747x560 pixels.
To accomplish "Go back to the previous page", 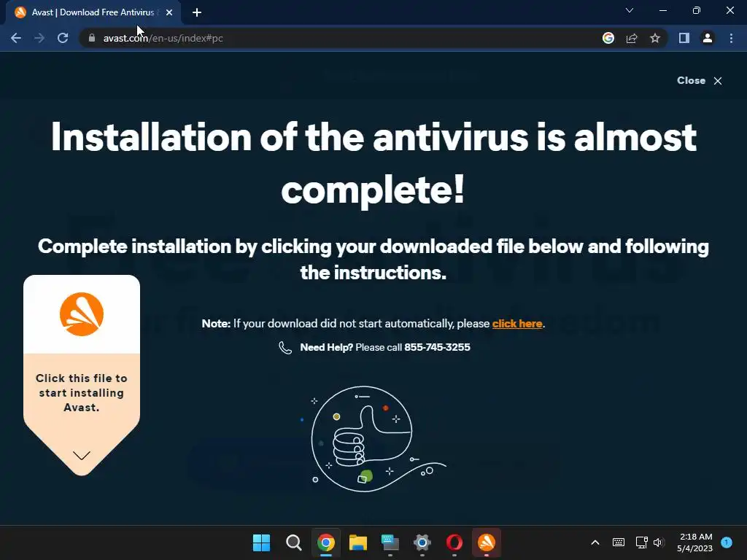I will pyautogui.click(x=16, y=38).
